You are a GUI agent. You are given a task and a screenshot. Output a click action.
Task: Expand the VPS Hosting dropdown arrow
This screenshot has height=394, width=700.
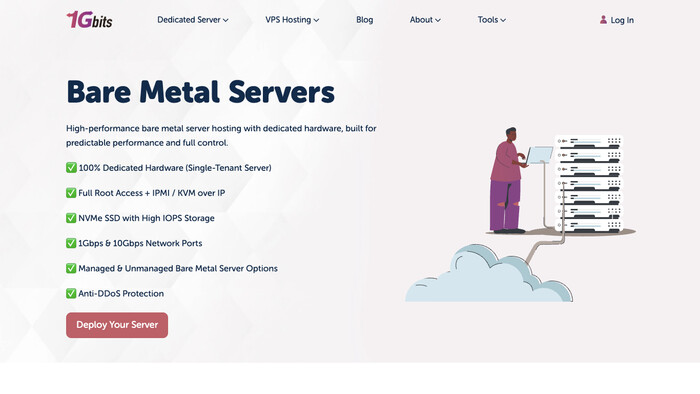click(316, 20)
